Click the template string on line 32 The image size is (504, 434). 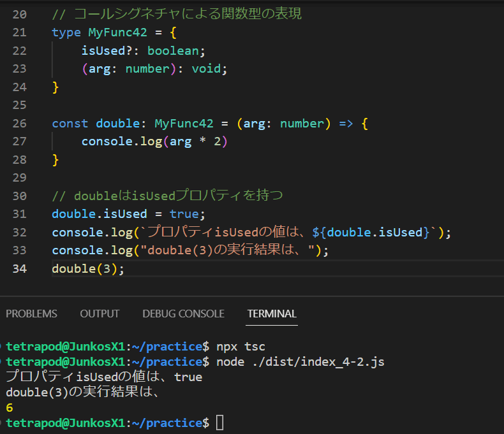288,232
